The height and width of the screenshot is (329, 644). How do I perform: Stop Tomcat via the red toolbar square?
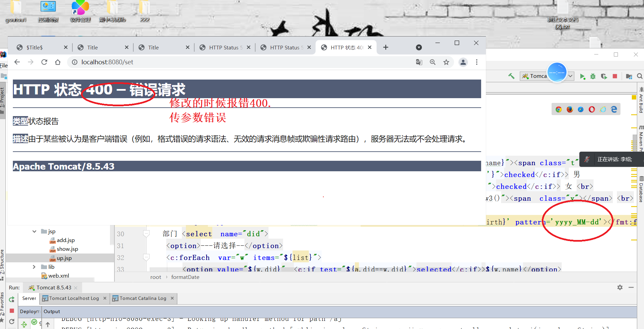click(x=615, y=76)
